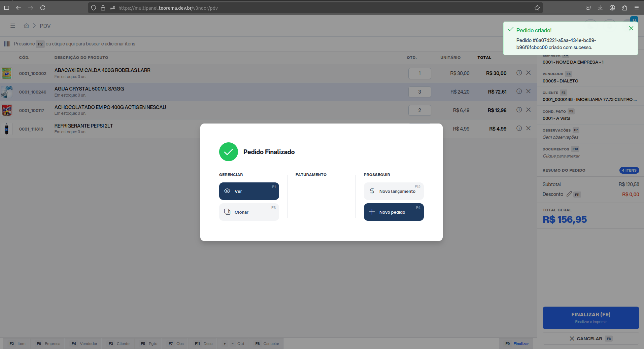This screenshot has width=644, height=349.
Task: Click Clonar button to clone order
Action: 249,212
